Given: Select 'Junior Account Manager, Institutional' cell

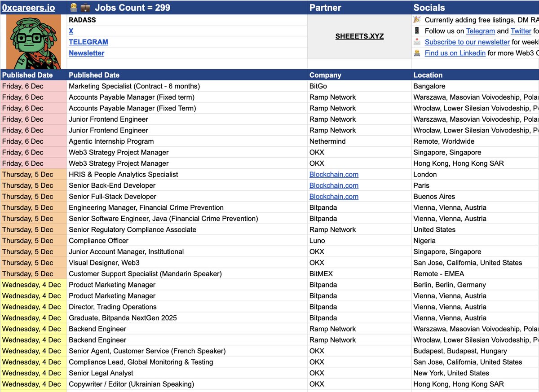Looking at the screenshot, I should [187, 252].
